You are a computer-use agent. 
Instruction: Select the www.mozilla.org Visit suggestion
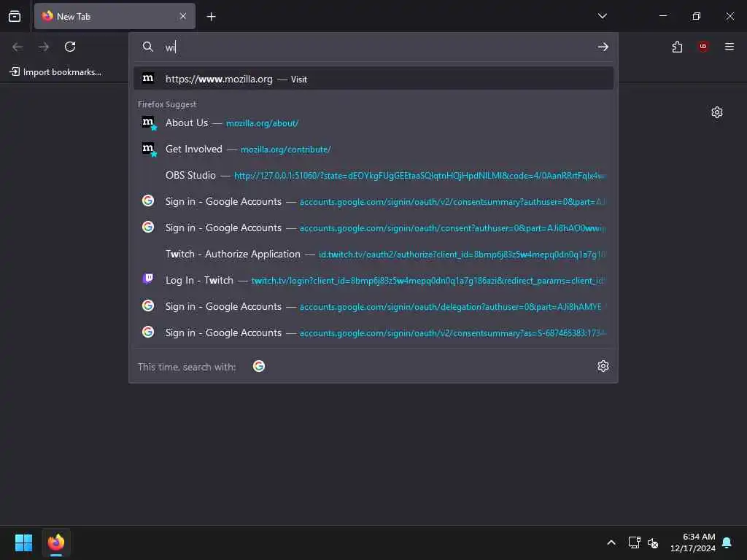(373, 79)
